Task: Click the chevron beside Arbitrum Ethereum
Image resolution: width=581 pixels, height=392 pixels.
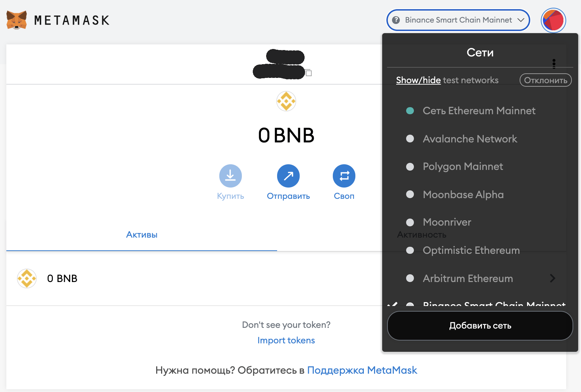Action: pos(552,278)
